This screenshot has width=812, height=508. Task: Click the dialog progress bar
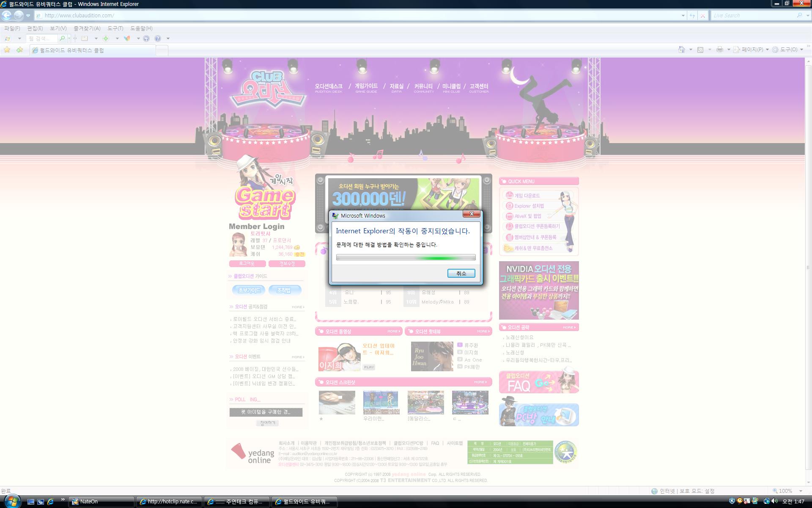pyautogui.click(x=406, y=257)
